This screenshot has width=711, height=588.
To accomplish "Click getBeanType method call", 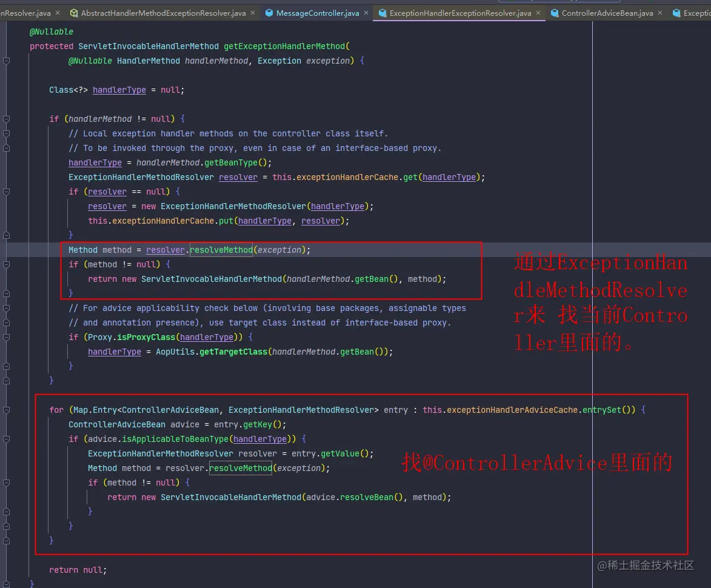I will pos(231,162).
